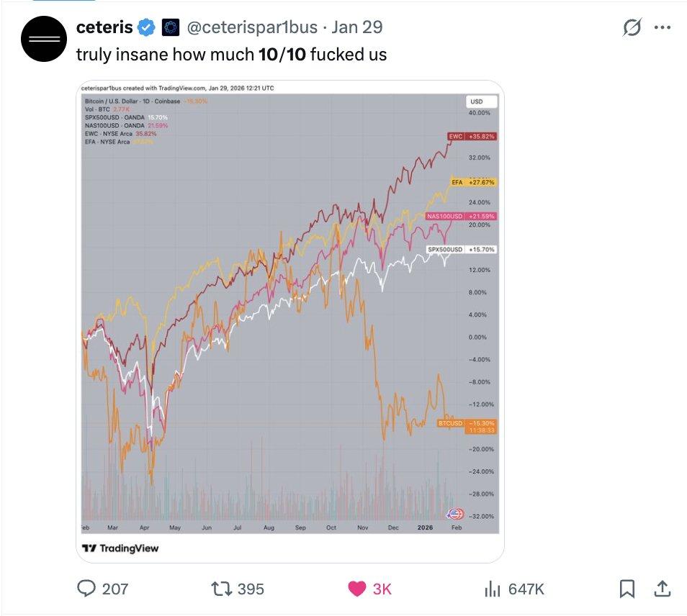
Task: Click the reply icon with 207 comments
Action: click(x=87, y=589)
